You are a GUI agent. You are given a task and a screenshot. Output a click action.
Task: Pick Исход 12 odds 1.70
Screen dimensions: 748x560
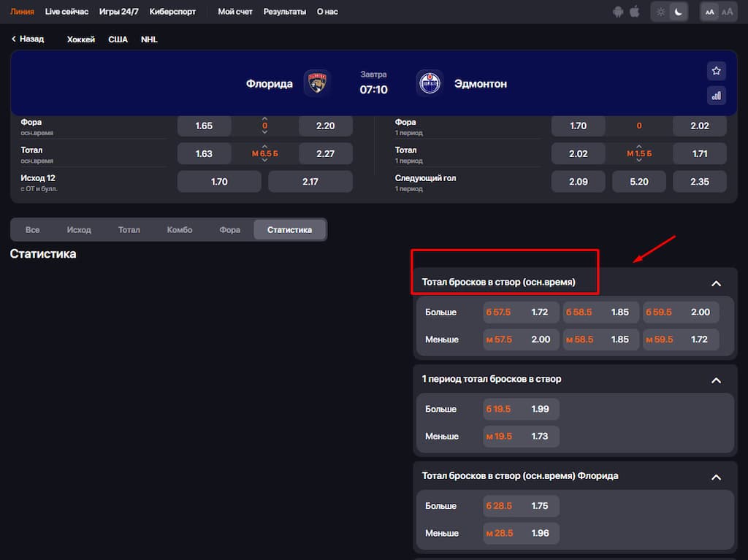coord(219,182)
